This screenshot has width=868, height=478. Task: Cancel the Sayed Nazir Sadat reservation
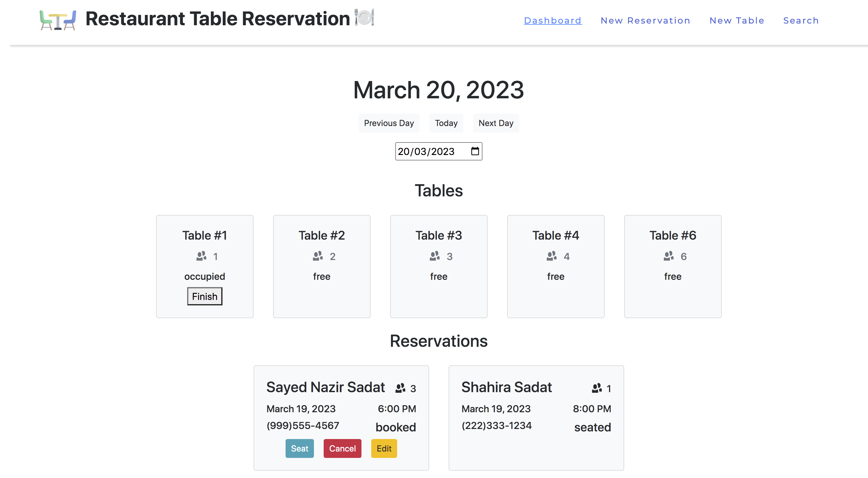pos(342,448)
